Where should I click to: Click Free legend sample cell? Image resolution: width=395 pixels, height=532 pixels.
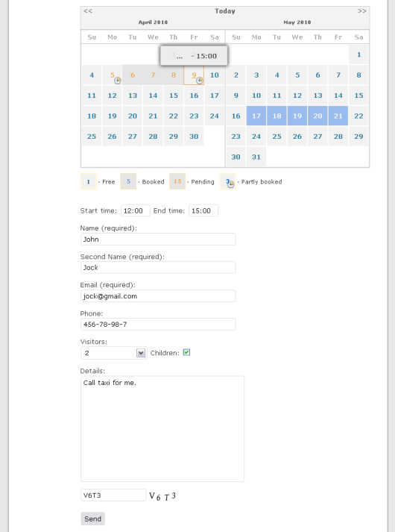[89, 181]
